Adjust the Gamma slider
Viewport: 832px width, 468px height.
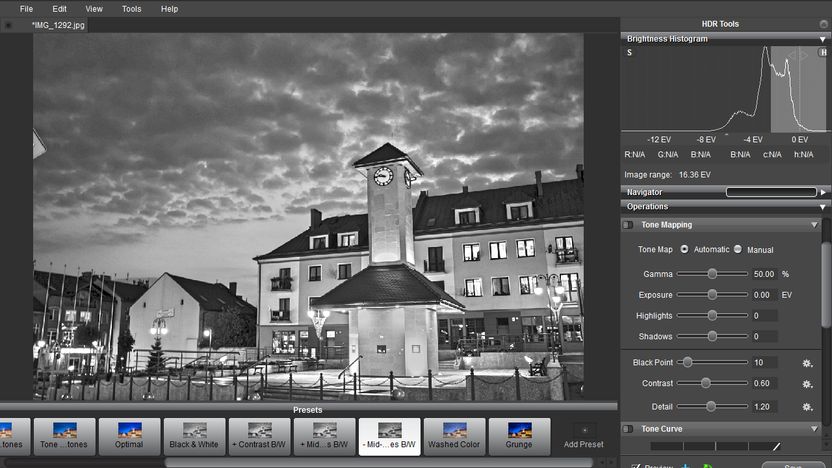[712, 274]
